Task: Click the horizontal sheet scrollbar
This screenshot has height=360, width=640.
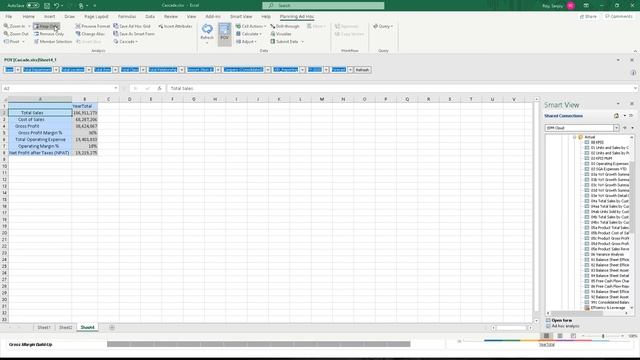Action: tap(511, 327)
